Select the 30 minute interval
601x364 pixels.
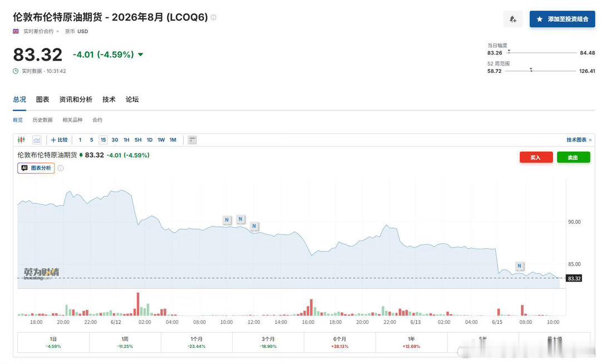point(115,140)
